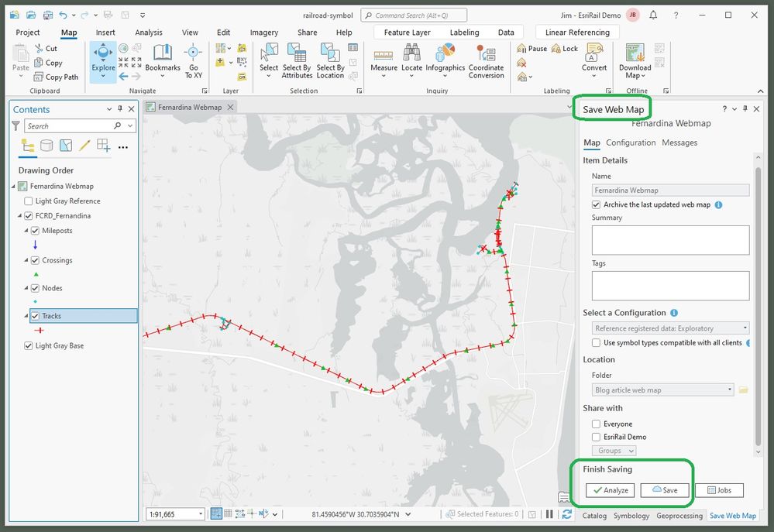Pause map drawing
The height and width of the screenshot is (532, 774).
(549, 514)
